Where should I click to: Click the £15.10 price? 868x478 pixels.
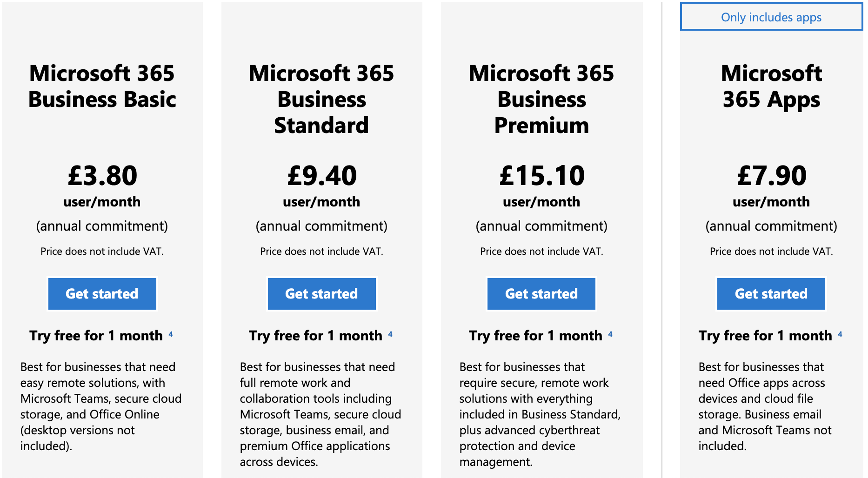(542, 175)
